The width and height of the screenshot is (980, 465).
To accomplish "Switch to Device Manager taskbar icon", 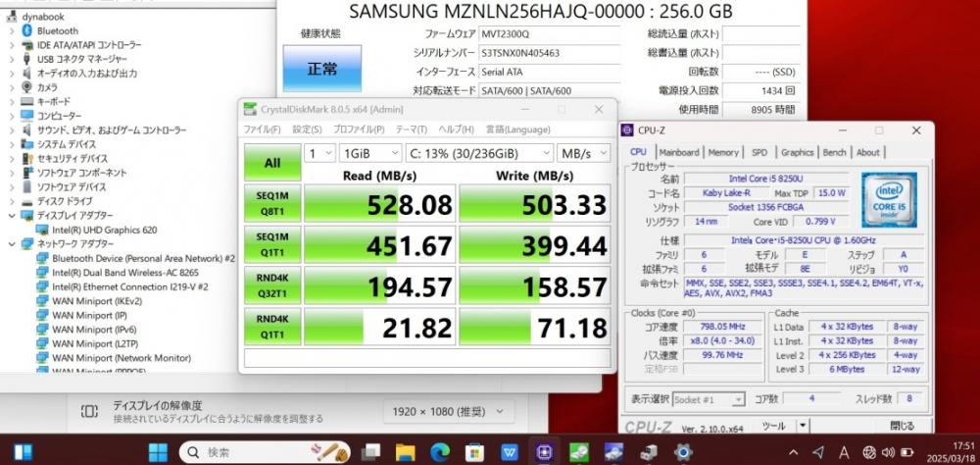I will [649, 452].
